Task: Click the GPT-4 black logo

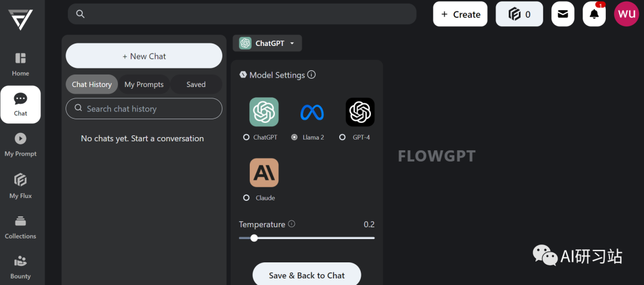Action: [x=360, y=111]
